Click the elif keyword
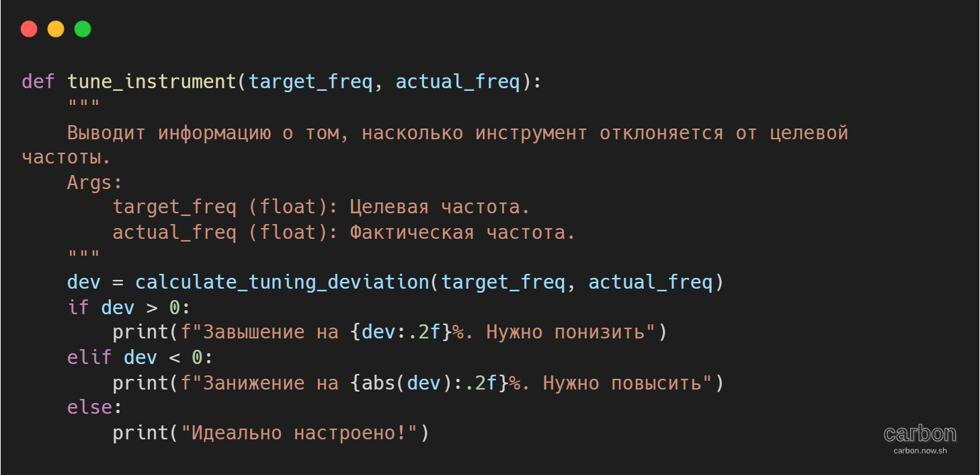Viewport: 980px width, 475px height. pyautogui.click(x=89, y=358)
